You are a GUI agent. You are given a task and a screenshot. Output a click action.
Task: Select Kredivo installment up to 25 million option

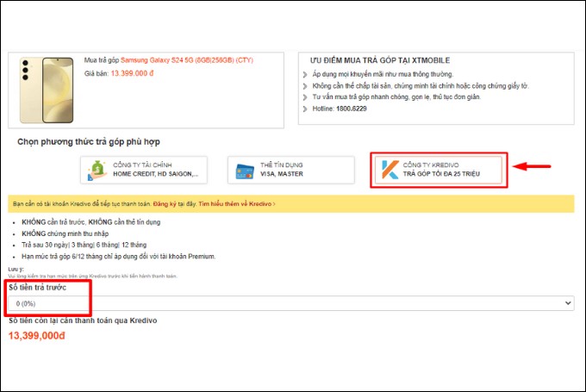coord(439,170)
